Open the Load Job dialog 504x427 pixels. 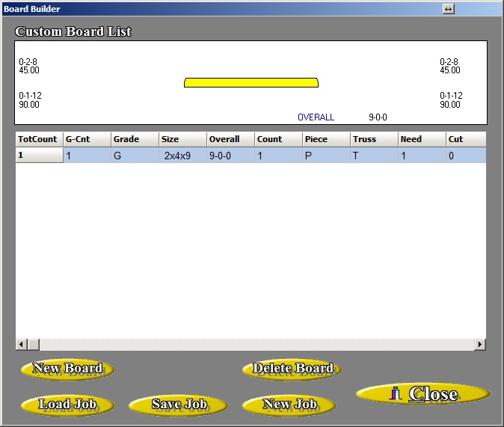pyautogui.click(x=67, y=405)
